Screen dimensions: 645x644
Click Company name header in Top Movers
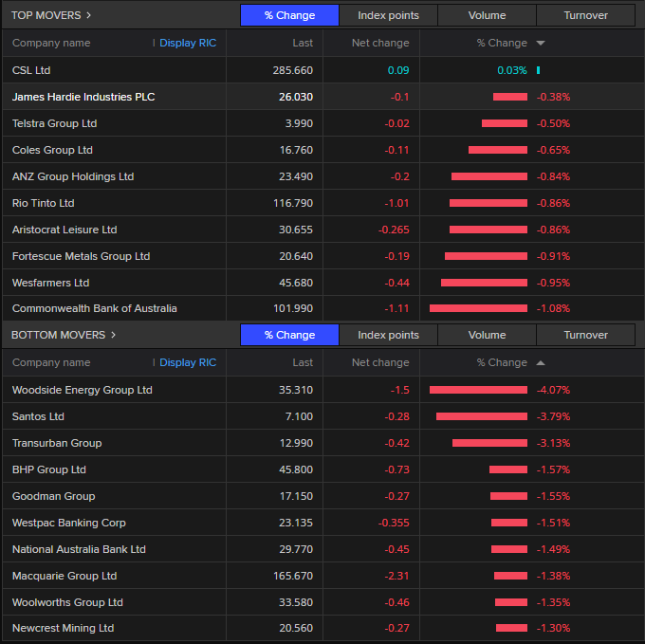[51, 43]
